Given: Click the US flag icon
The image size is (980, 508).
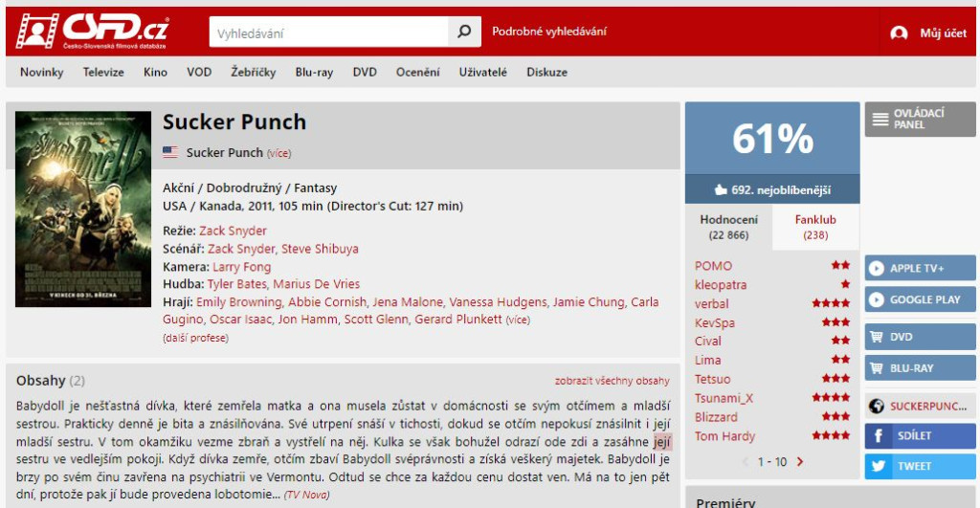Looking at the screenshot, I should coord(170,152).
